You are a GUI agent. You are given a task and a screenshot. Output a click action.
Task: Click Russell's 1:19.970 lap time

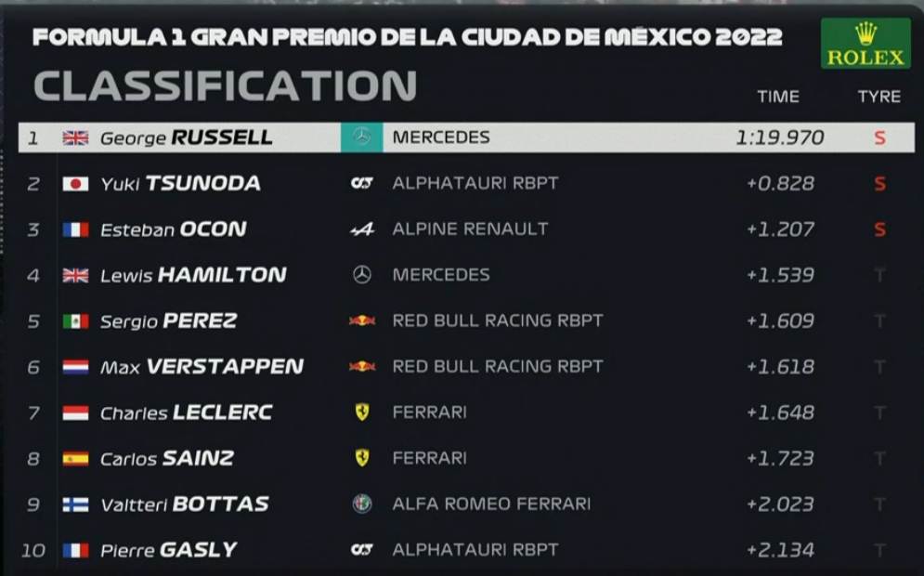pos(779,137)
